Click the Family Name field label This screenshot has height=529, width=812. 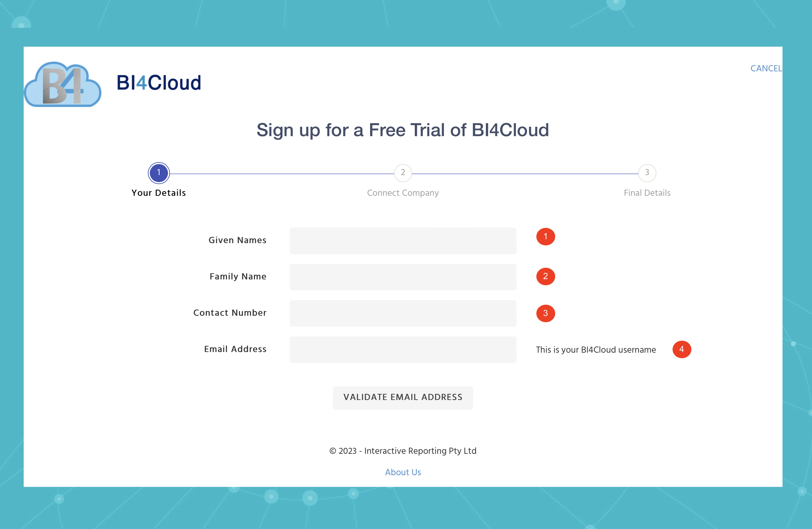(x=238, y=276)
